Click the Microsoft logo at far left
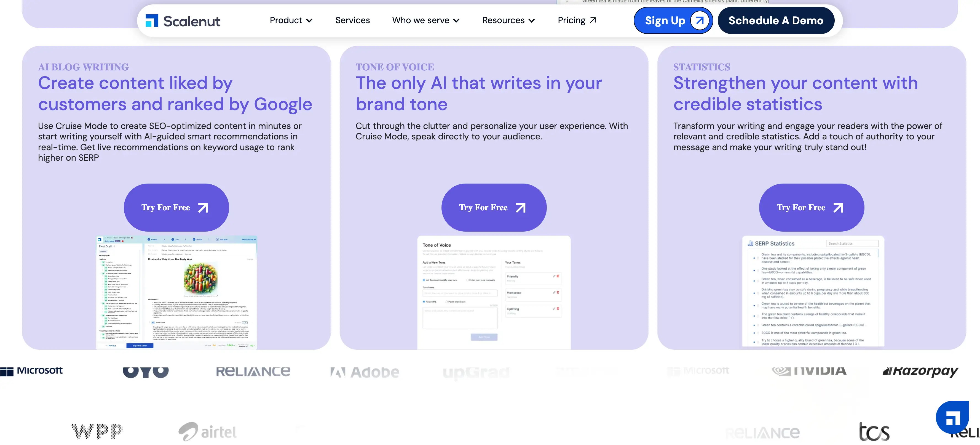Image resolution: width=980 pixels, height=445 pixels. pyautogui.click(x=32, y=371)
